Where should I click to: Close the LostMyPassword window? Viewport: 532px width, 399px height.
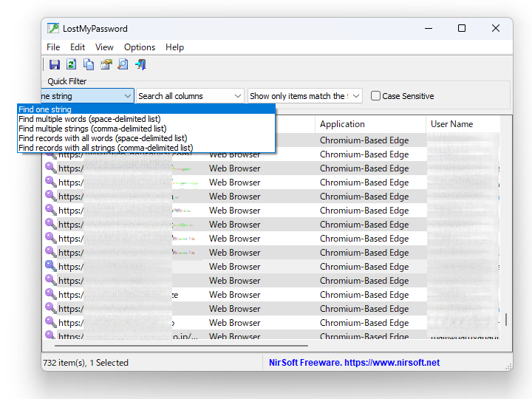pyautogui.click(x=496, y=29)
